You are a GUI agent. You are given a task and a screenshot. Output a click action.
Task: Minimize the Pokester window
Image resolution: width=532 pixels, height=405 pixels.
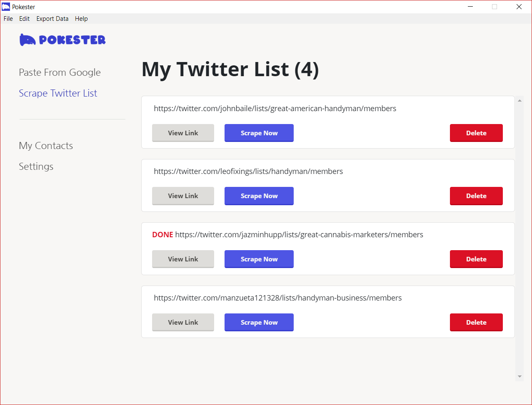pyautogui.click(x=470, y=7)
